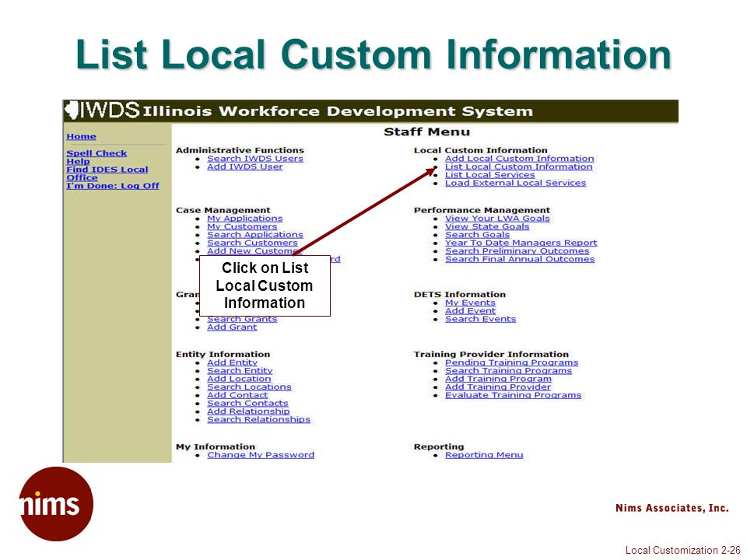Open Search Grants link
This screenshot has width=747, height=560.
pyautogui.click(x=242, y=320)
